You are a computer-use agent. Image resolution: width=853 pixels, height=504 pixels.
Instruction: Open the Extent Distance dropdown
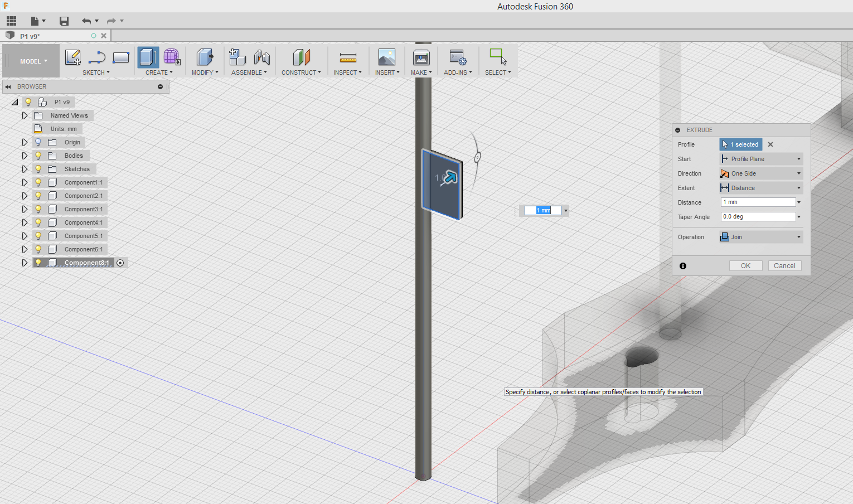[761, 188]
